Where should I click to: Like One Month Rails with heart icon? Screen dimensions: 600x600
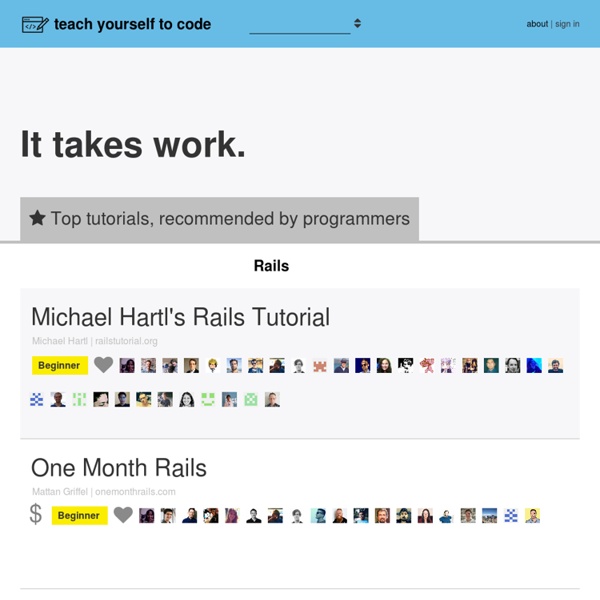click(123, 515)
